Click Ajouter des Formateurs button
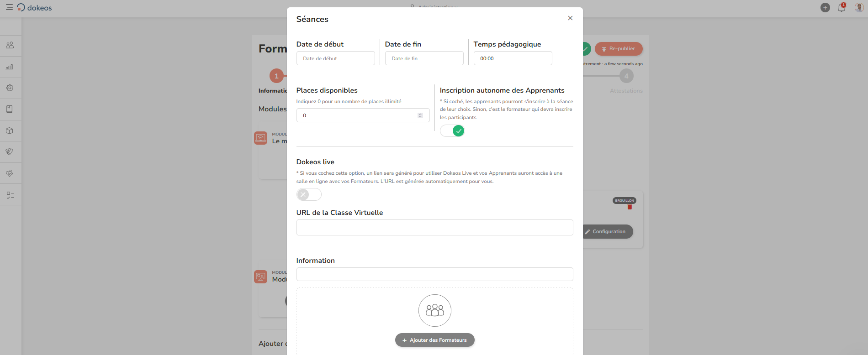This screenshot has width=868, height=355. coord(434,340)
